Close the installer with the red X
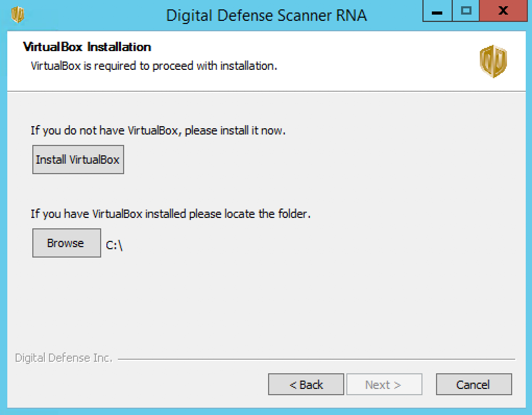The width and height of the screenshot is (532, 415). [503, 11]
